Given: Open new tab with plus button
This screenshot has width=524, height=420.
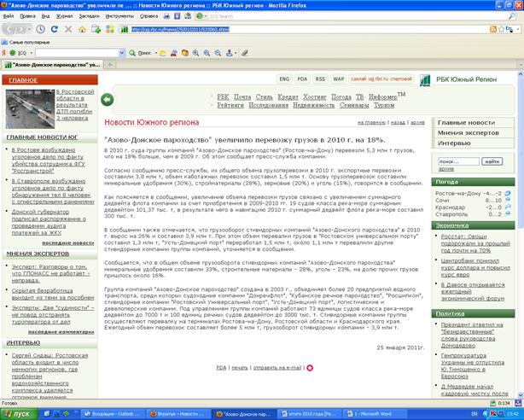Looking at the screenshot, I should [x=110, y=65].
